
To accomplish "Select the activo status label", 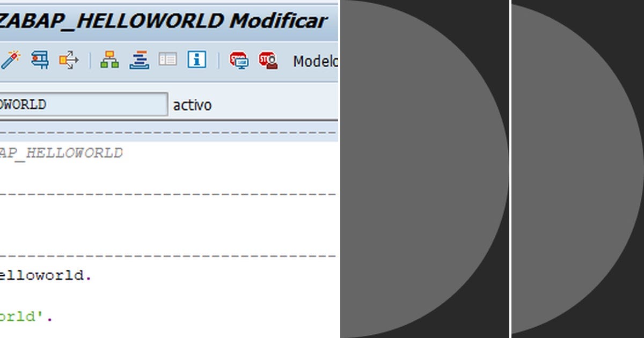I will tap(192, 105).
